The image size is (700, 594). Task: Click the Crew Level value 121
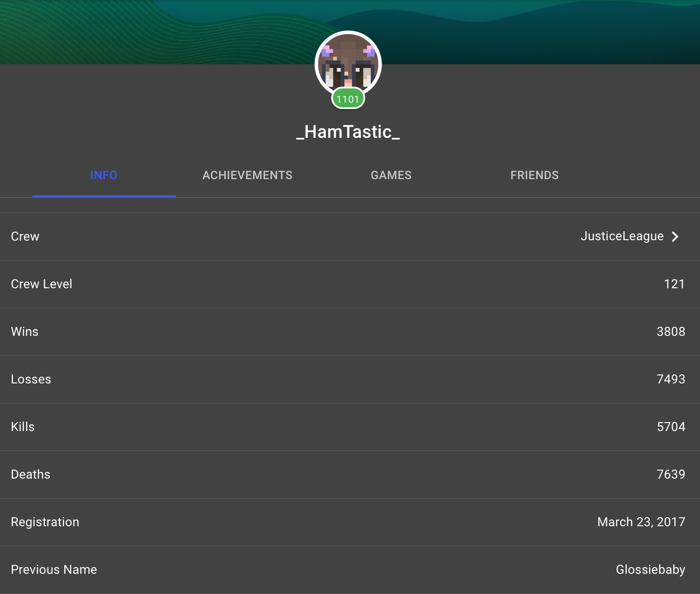coord(674,284)
